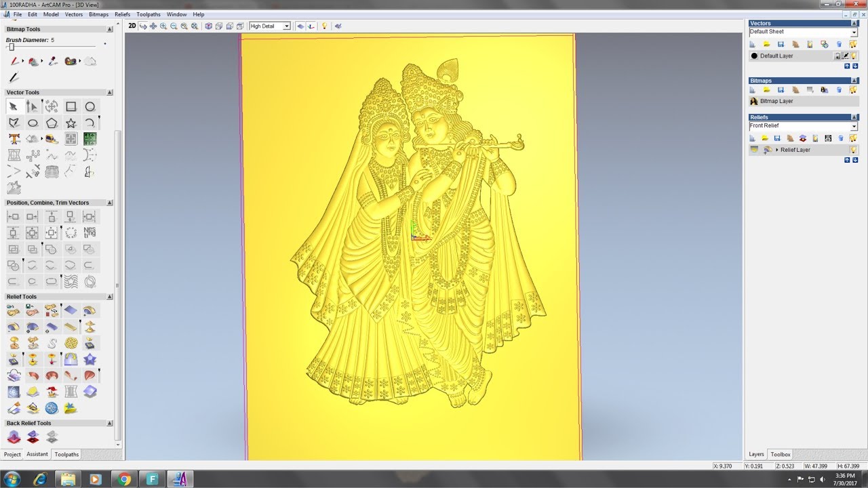Screen dimensions: 868x488
Task: Open Chrome from Windows taskbar
Action: (124, 479)
